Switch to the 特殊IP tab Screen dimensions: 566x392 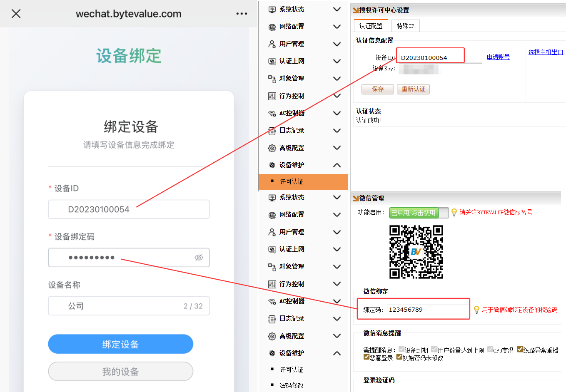point(405,26)
